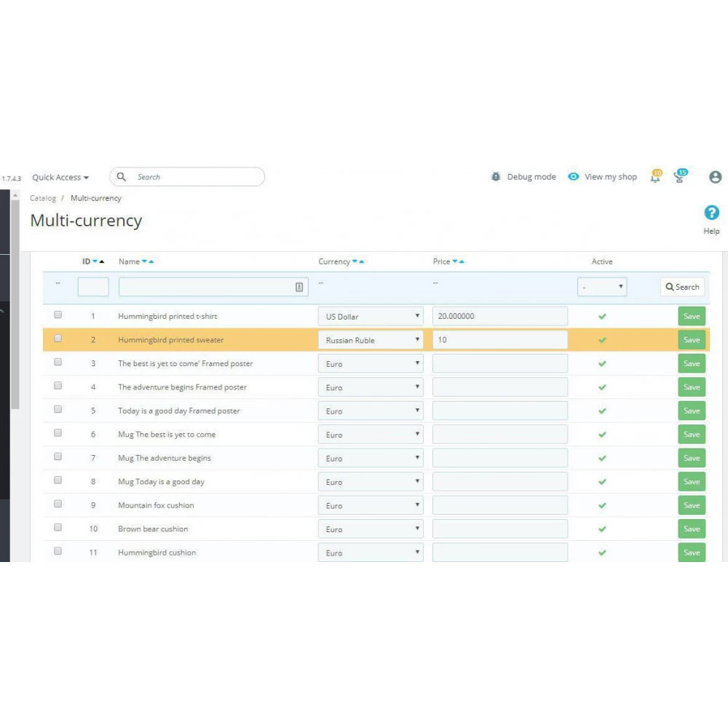Click the filter Search button

click(x=682, y=287)
